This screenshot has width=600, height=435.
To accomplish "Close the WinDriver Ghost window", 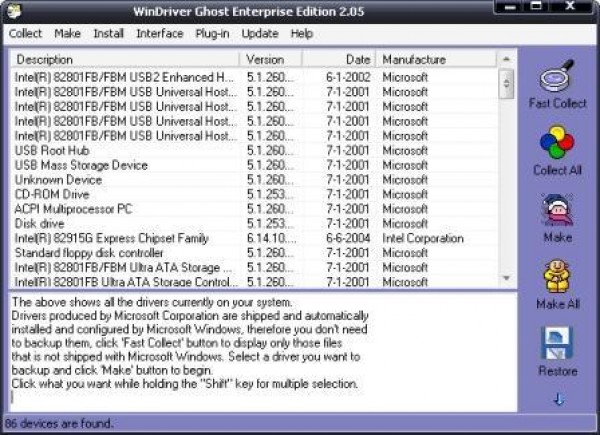I will [570, 6].
